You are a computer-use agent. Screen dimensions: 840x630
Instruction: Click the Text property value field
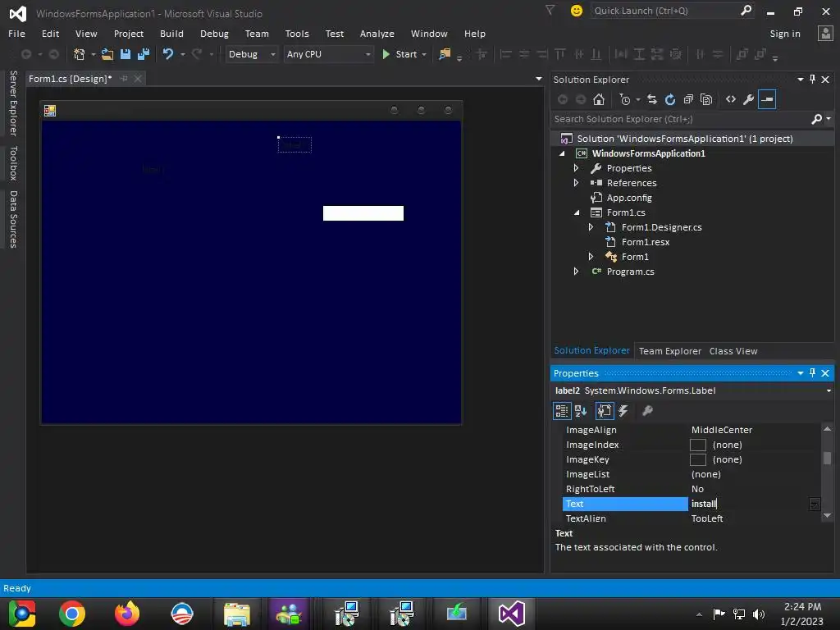tap(748, 504)
